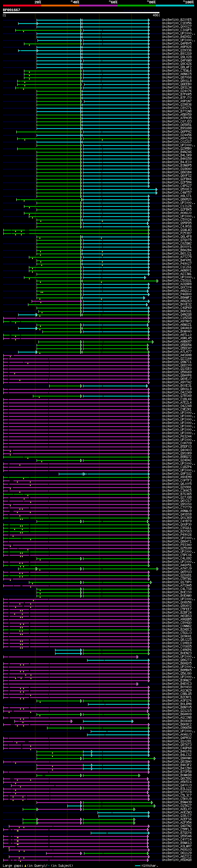Click the UniRef100_P69103 hit label
The width and height of the screenshot is (197, 868).
pyautogui.click(x=177, y=850)
